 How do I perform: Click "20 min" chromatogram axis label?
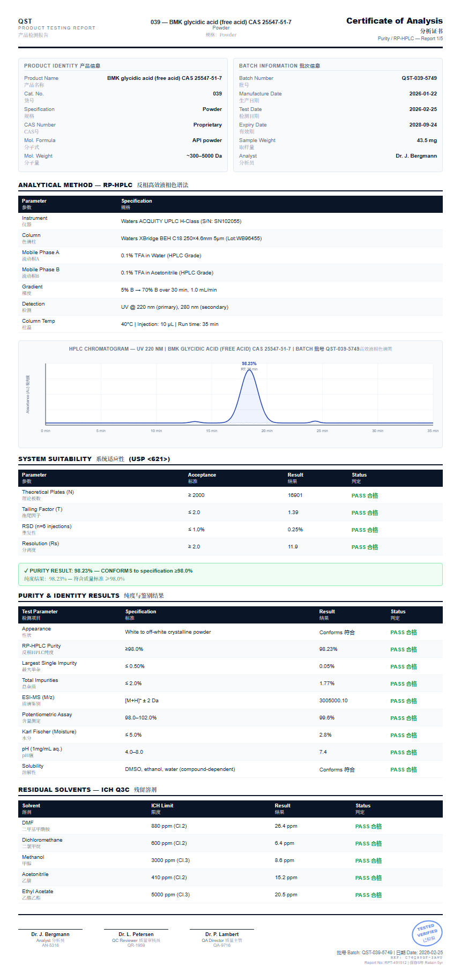[267, 431]
